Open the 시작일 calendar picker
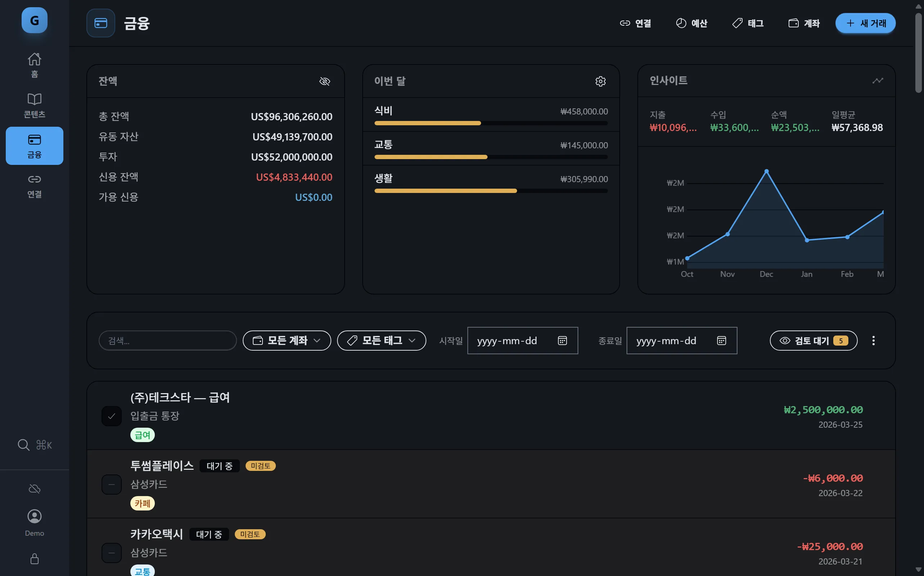 (x=563, y=341)
